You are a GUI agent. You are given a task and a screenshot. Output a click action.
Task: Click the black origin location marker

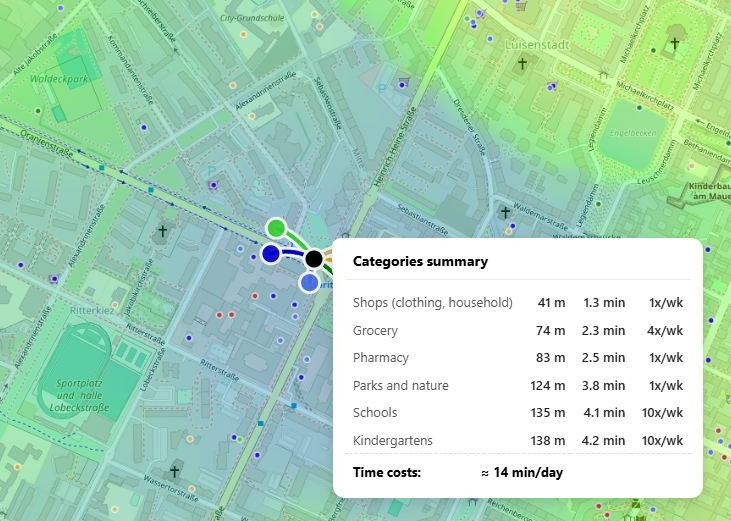point(314,259)
